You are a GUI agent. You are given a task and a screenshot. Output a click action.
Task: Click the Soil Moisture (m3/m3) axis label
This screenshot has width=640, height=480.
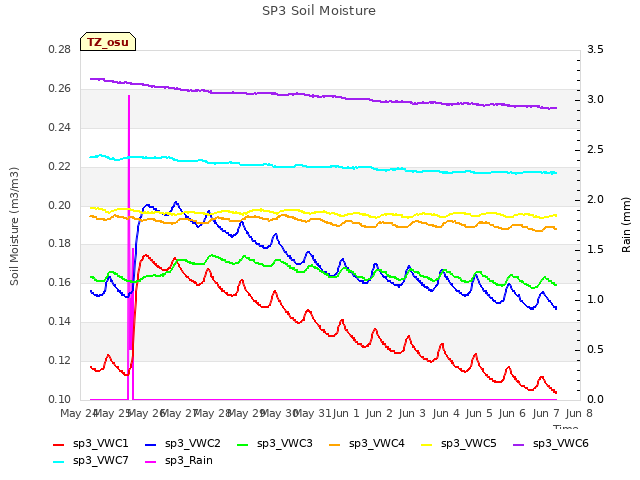[14, 226]
